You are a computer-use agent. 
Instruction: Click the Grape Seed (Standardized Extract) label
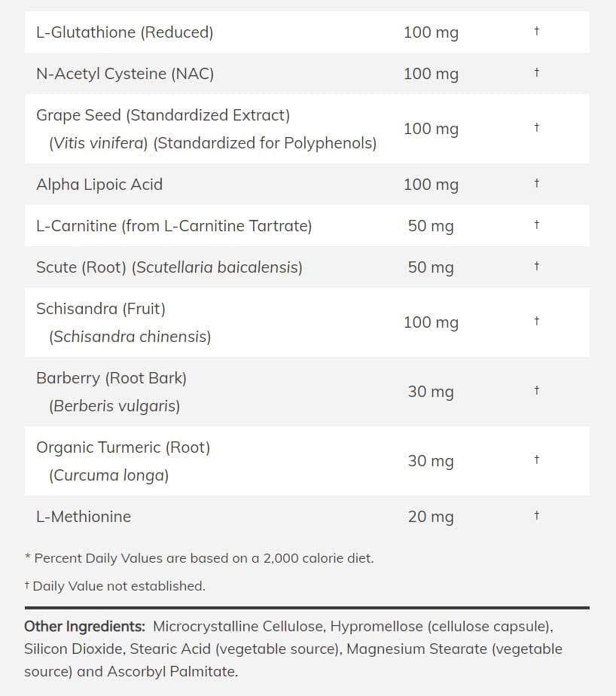tap(163, 115)
